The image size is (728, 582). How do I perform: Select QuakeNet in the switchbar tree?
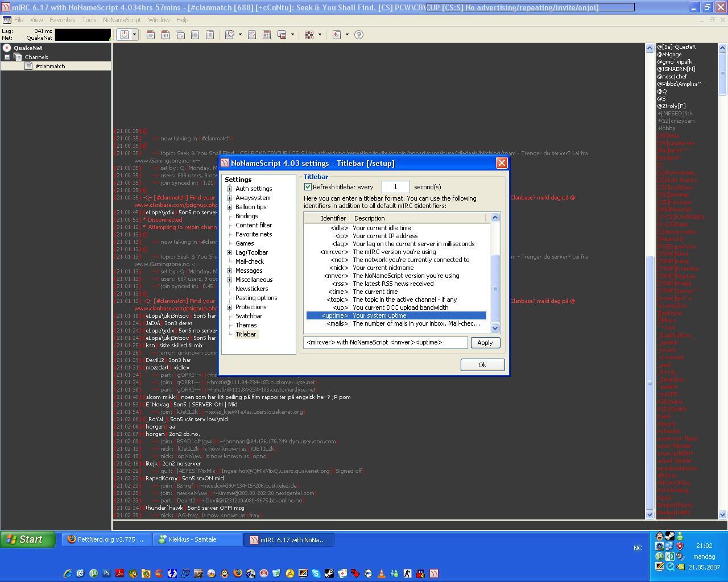pos(28,48)
